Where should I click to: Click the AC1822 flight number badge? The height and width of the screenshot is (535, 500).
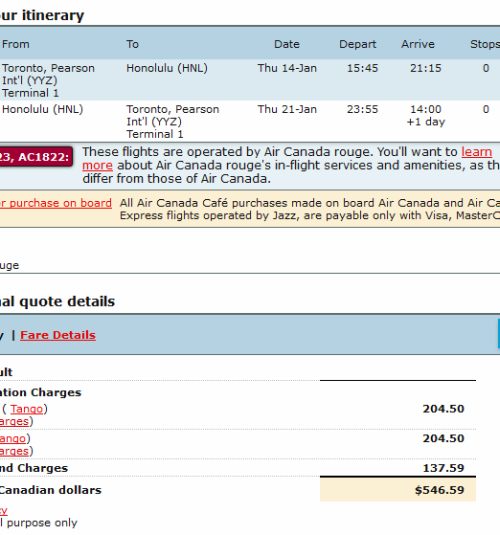point(36,157)
